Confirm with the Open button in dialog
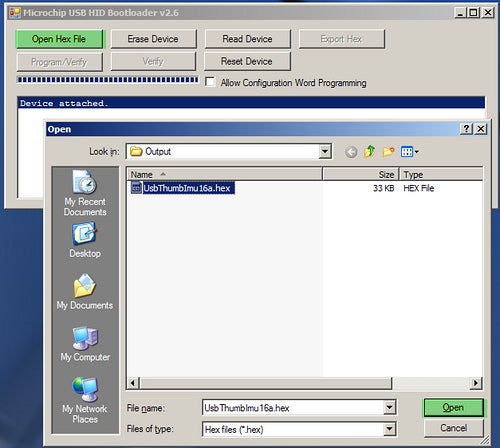 pyautogui.click(x=453, y=407)
